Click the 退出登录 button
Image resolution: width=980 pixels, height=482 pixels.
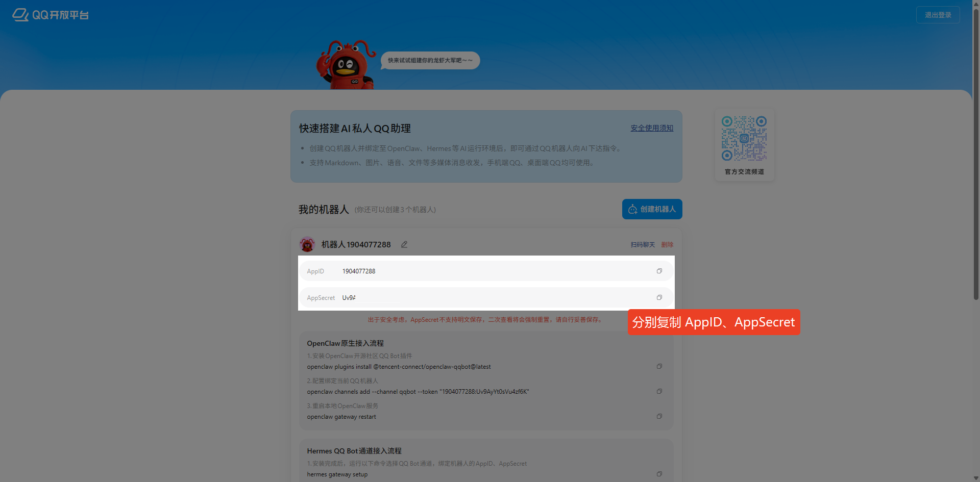point(938,15)
